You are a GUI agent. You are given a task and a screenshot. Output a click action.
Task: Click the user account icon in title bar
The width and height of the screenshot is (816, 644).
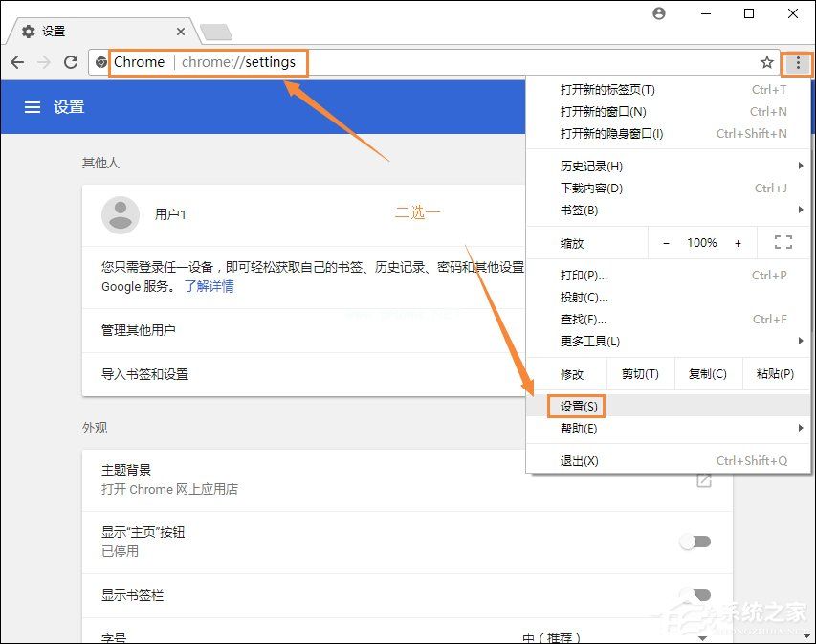[658, 13]
